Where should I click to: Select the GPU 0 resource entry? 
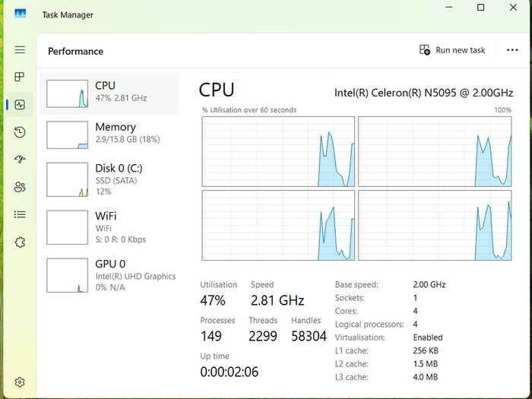[x=109, y=275]
